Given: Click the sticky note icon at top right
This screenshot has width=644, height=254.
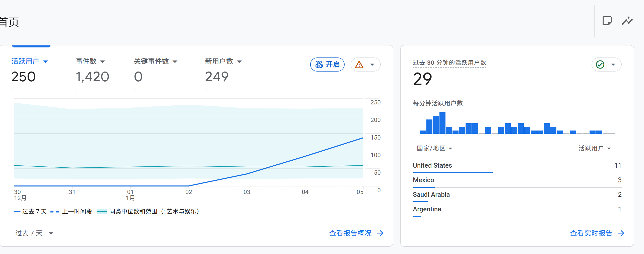Looking at the screenshot, I should click(607, 21).
